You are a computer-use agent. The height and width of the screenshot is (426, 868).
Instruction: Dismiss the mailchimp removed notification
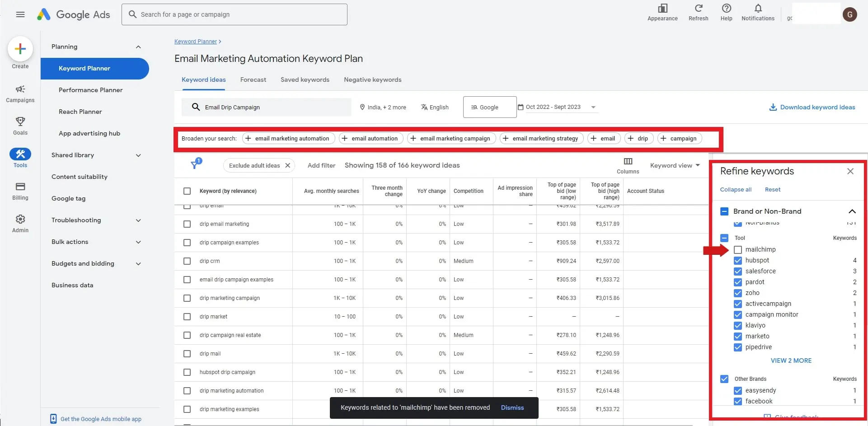[x=512, y=408]
